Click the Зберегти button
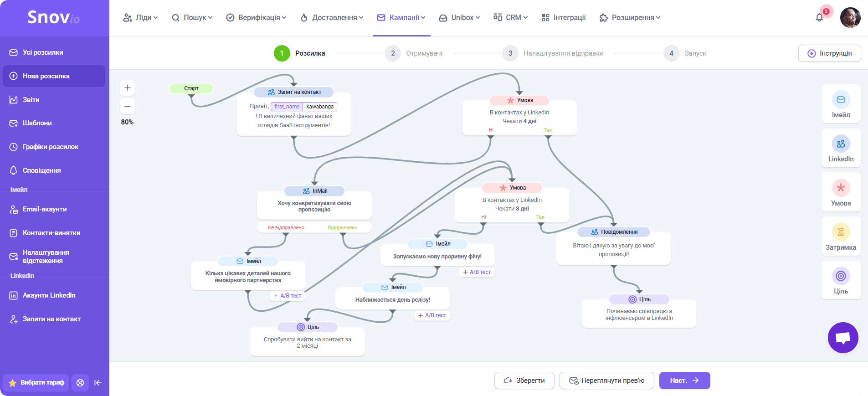Image resolution: width=868 pixels, height=396 pixels. click(x=524, y=381)
